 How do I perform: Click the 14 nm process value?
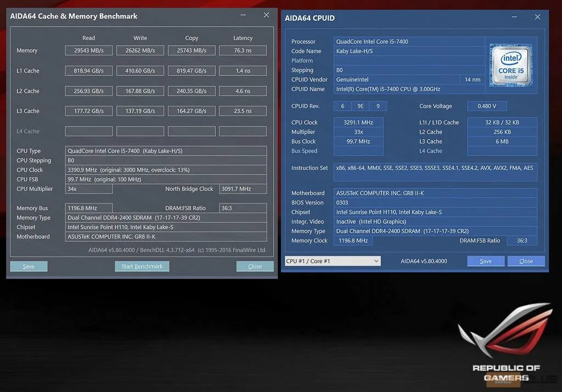pos(473,79)
